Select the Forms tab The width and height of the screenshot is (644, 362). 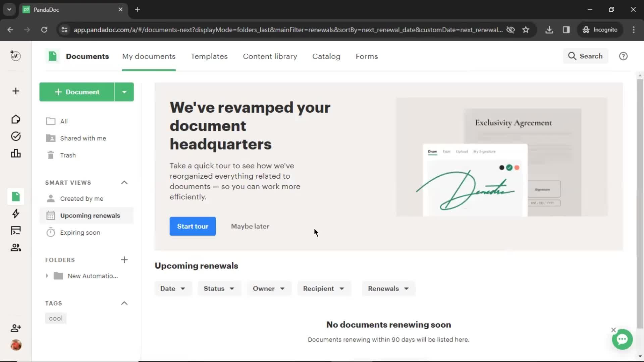coord(367,56)
